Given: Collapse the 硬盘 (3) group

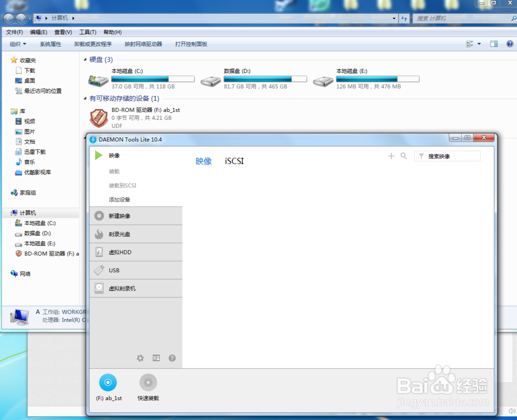Looking at the screenshot, I should (85, 59).
